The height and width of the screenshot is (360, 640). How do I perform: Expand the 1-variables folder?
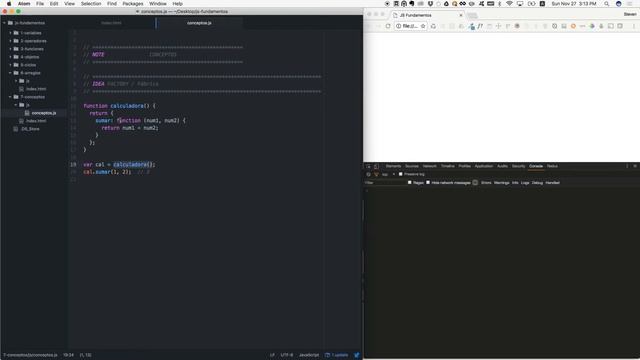(x=11, y=33)
